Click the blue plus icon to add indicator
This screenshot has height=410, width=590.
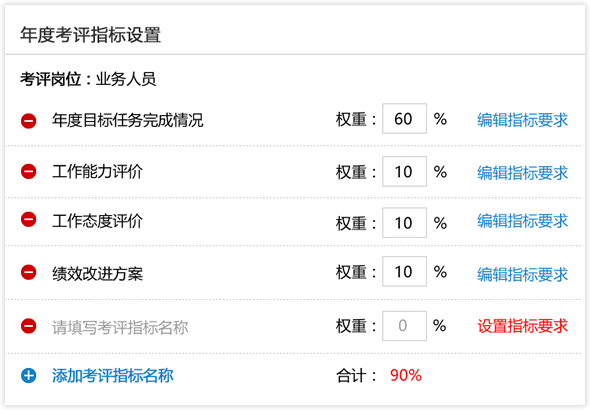coord(29,375)
